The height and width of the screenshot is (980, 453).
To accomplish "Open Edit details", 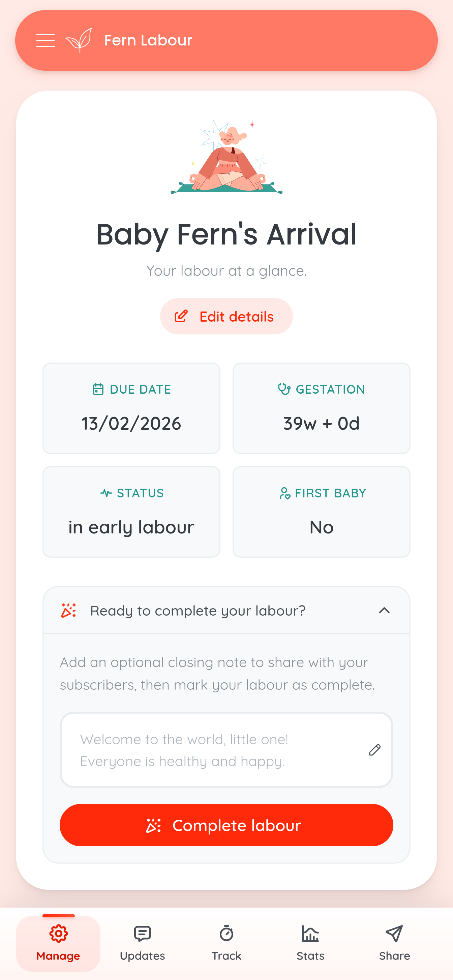I will (x=227, y=316).
